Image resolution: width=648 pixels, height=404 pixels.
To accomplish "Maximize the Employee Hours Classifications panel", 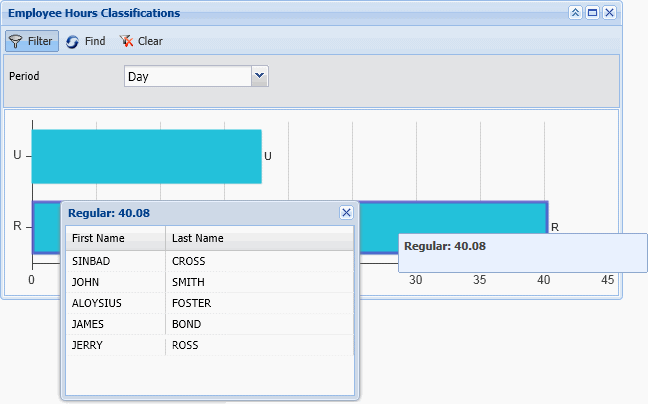I will point(592,13).
